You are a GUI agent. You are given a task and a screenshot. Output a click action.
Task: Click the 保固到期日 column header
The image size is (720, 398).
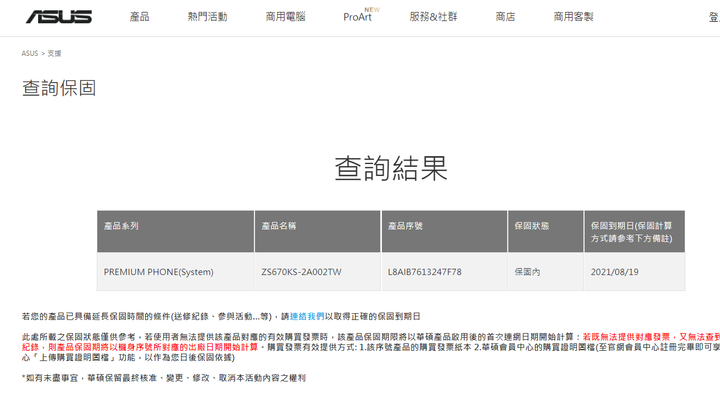pyautogui.click(x=635, y=231)
